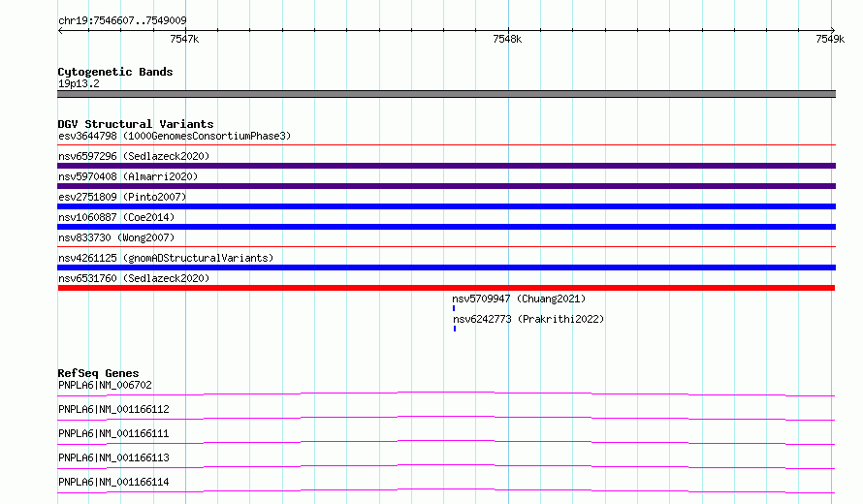This screenshot has height=504, width=863.
Task: Select the Cytogenetic Bands track title
Action: (x=115, y=72)
